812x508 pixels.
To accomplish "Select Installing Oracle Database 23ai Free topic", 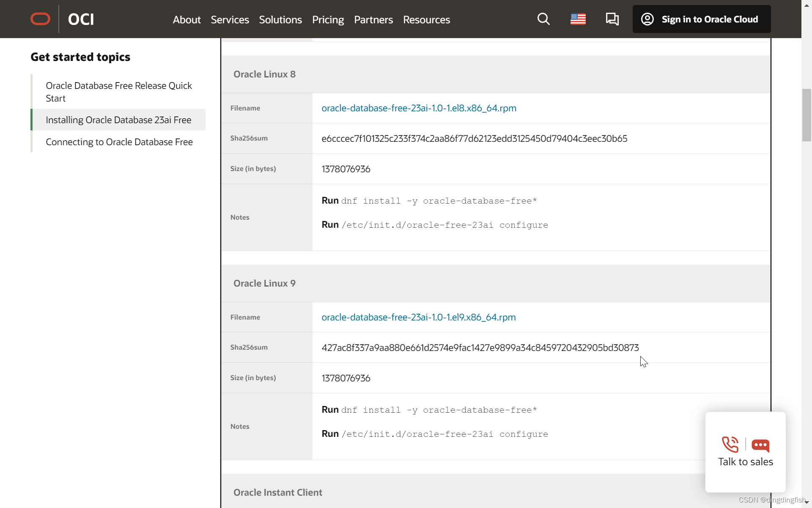I will [118, 120].
